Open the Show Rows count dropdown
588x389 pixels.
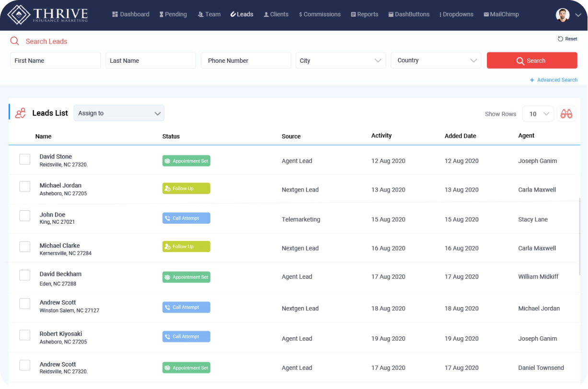tap(538, 114)
